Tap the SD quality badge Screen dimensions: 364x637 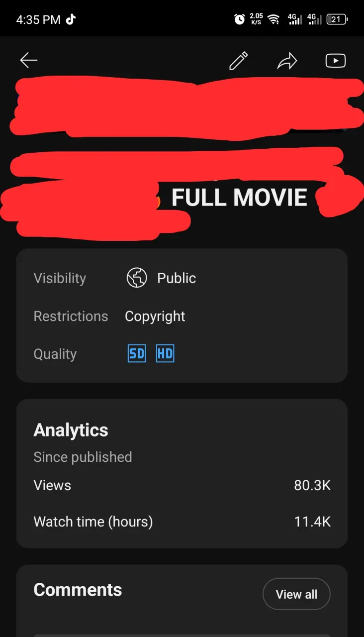(137, 354)
